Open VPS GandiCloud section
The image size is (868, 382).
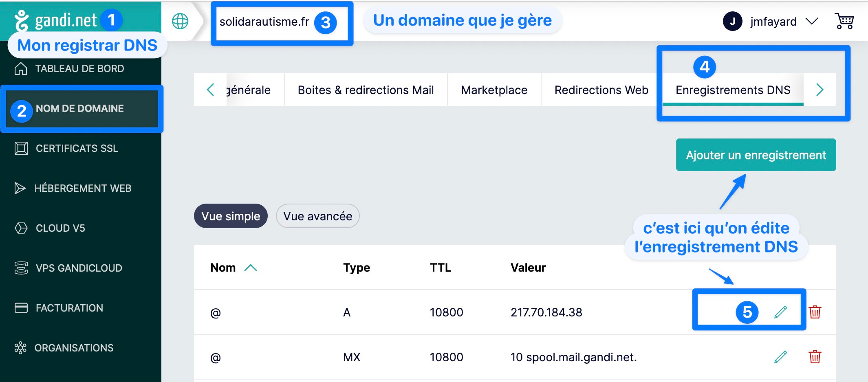pos(79,268)
